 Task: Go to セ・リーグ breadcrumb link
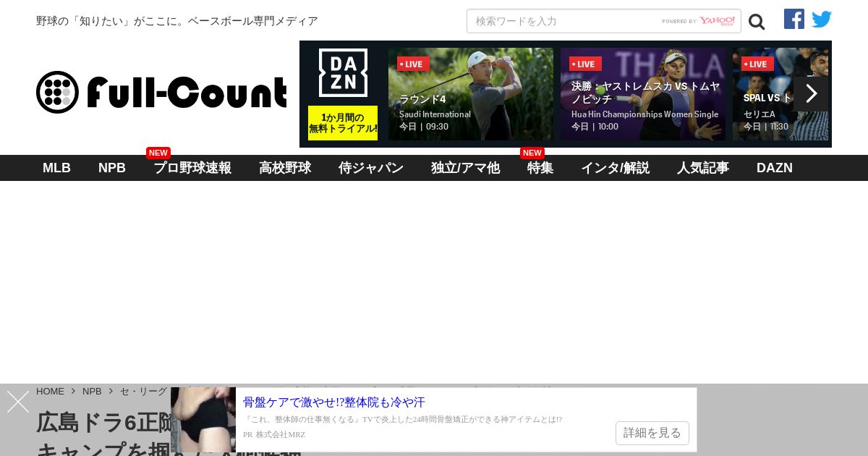[143, 391]
